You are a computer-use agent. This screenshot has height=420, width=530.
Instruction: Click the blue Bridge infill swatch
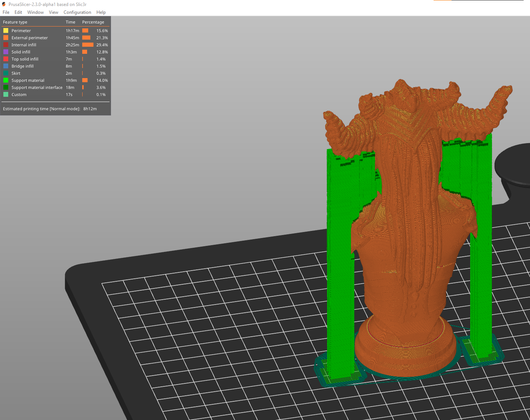click(6, 66)
